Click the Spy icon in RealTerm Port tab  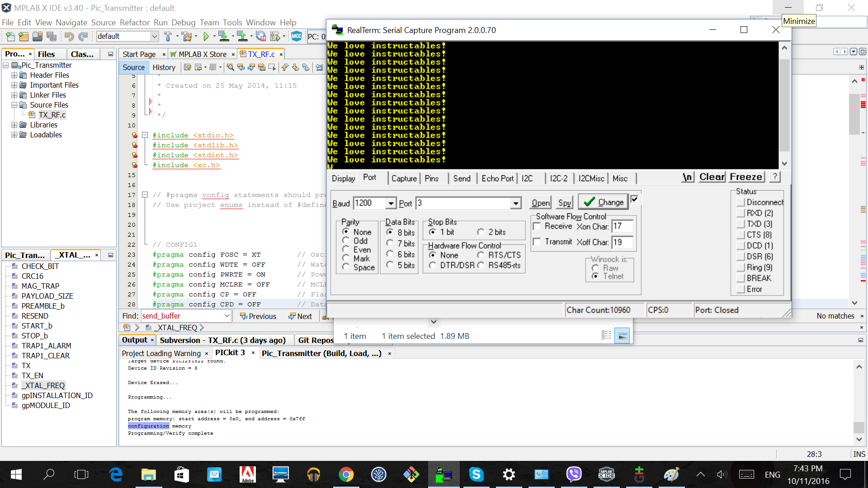coord(564,202)
